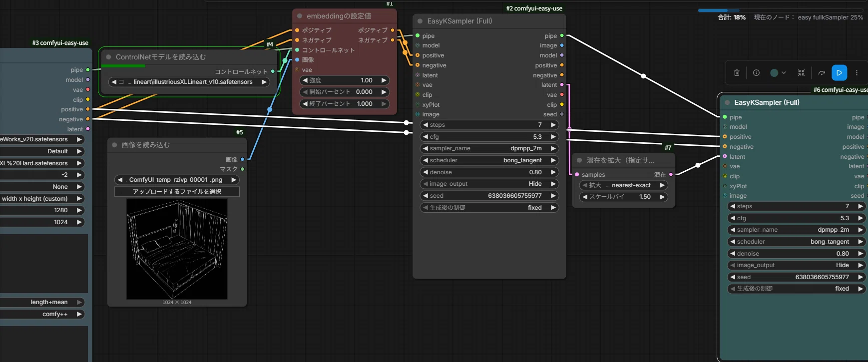
Task: Open node info from the selection toolbar
Action: (756, 73)
